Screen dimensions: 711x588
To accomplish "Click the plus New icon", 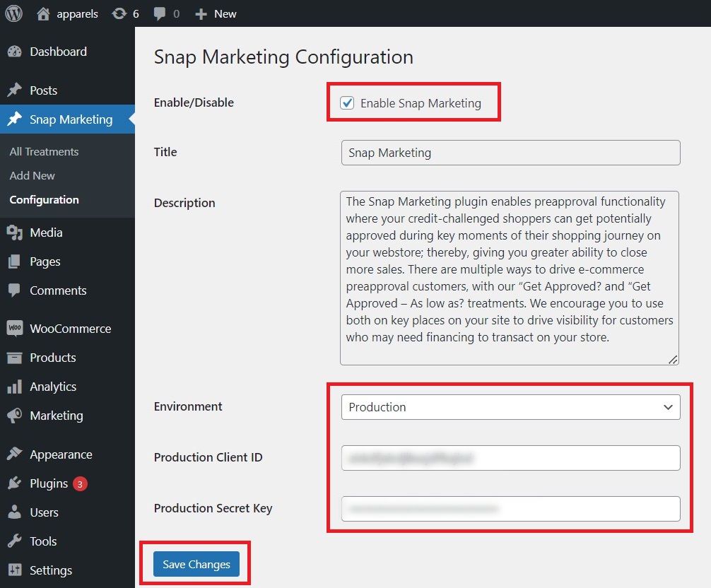I will (201, 14).
